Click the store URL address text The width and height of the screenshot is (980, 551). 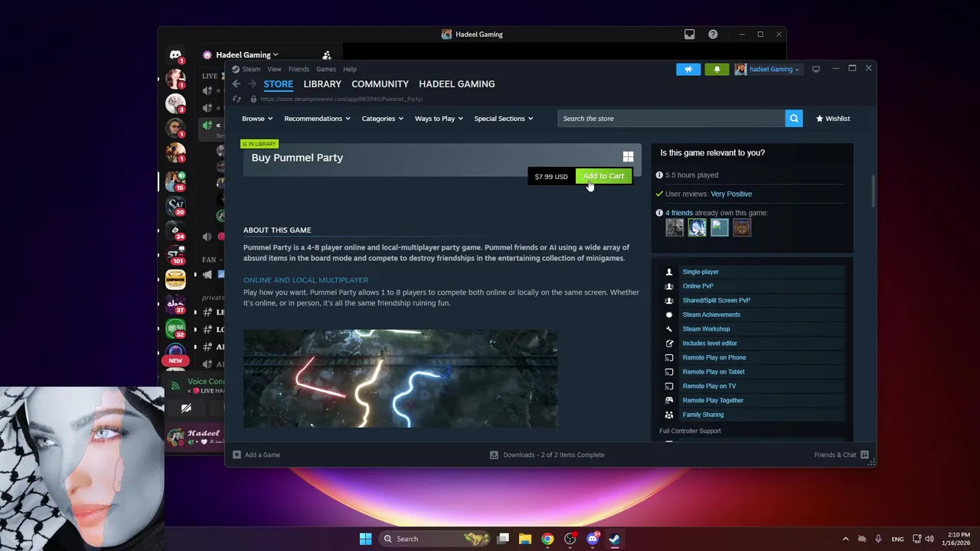click(x=341, y=99)
